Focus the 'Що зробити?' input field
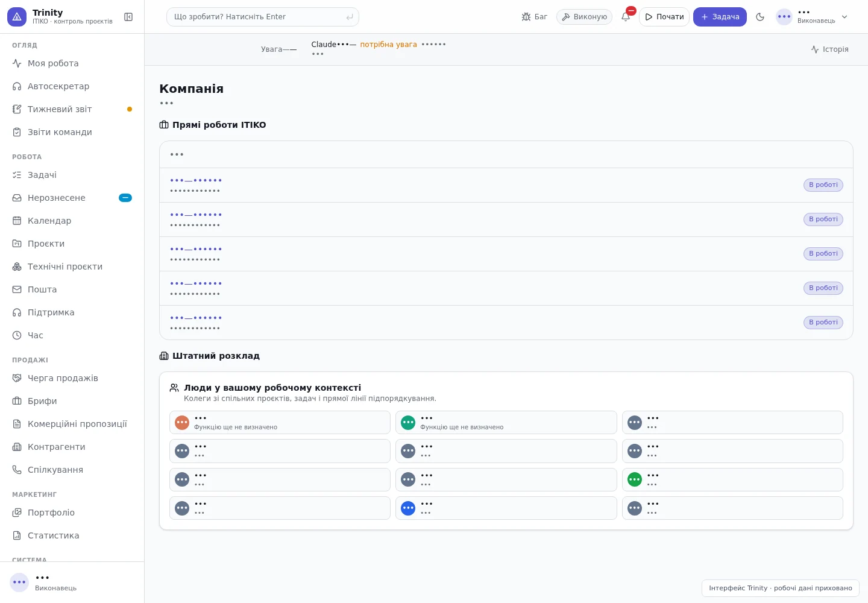Image resolution: width=868 pixels, height=603 pixels. point(263,17)
